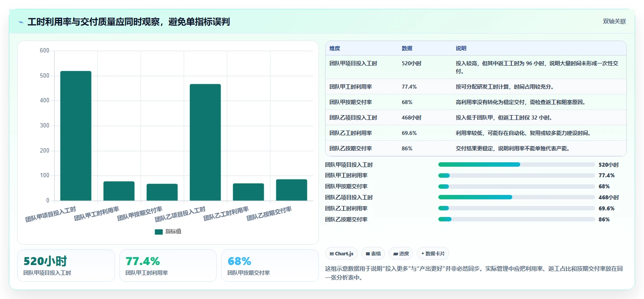Click the 表格 tag chip
Viewport: 644px width, 299px height.
tap(373, 254)
